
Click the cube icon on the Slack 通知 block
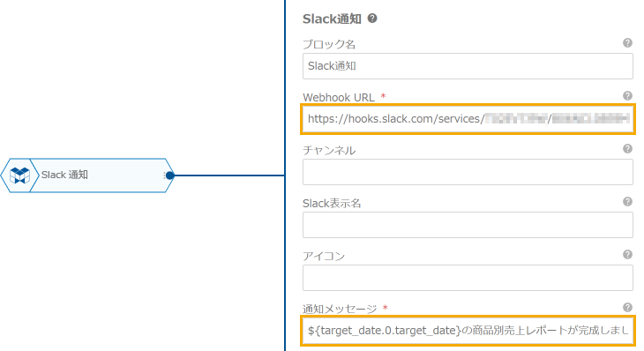[19, 175]
